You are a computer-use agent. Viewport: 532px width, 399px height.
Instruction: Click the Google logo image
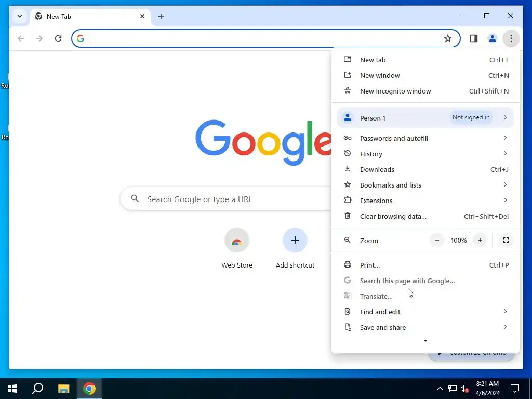click(263, 142)
